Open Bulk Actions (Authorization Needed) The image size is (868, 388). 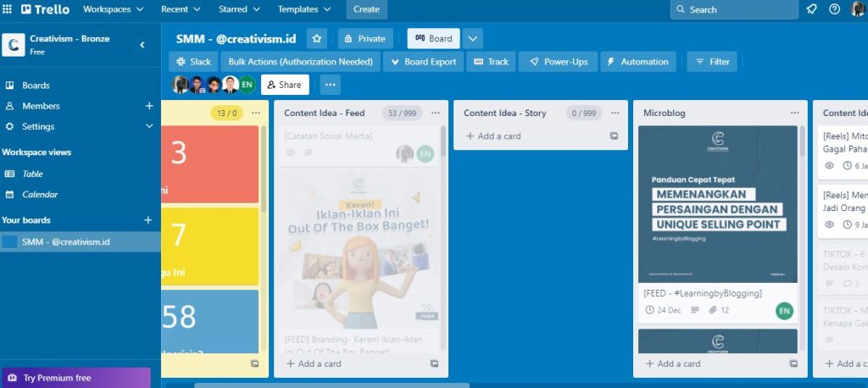[x=301, y=62]
